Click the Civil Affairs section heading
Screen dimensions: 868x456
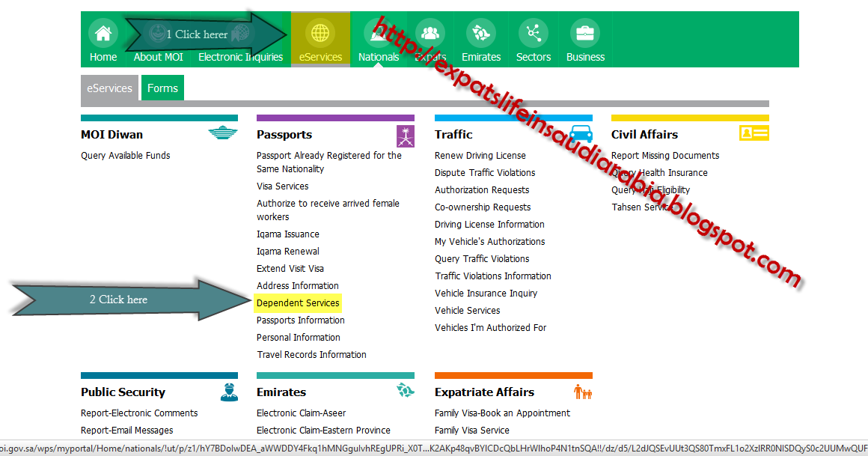point(644,135)
